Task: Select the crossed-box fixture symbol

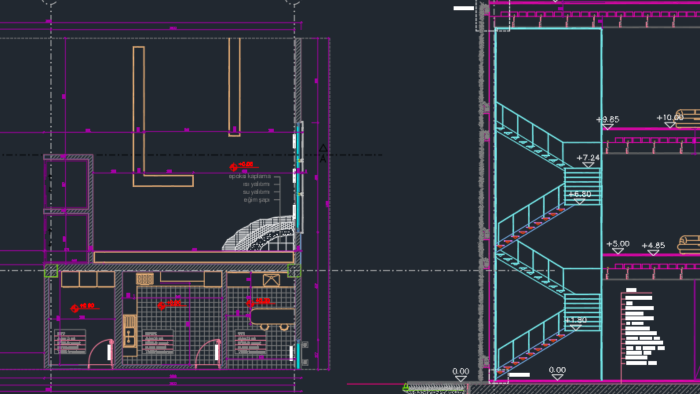Action: point(271,280)
